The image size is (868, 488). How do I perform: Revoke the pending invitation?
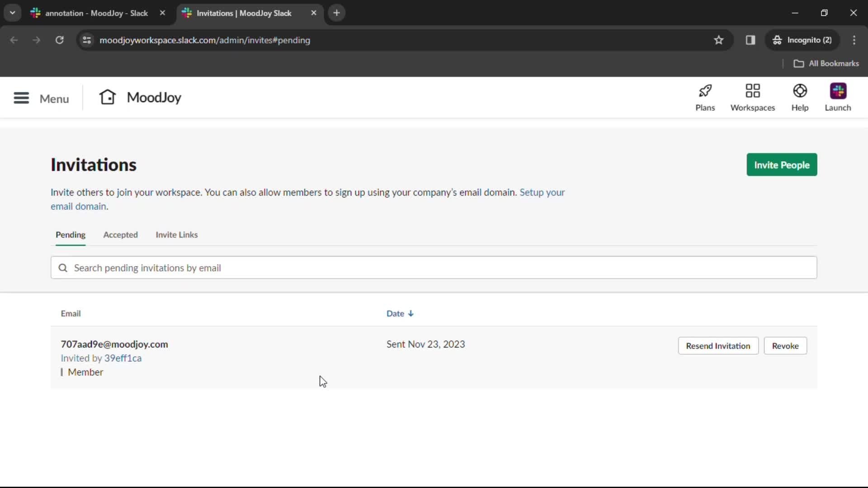[785, 346]
